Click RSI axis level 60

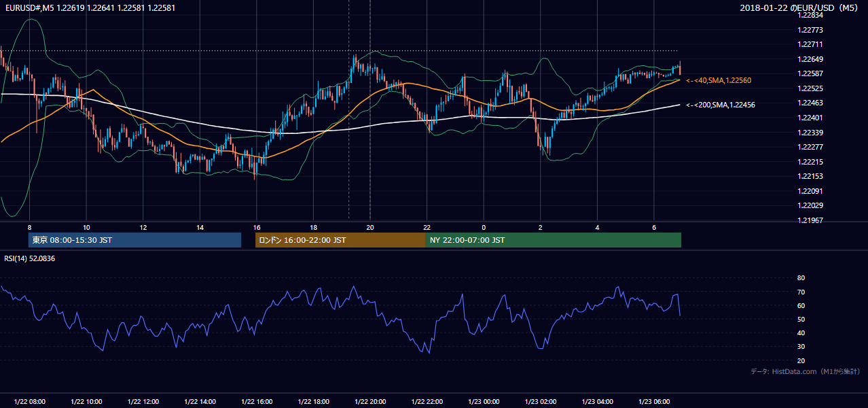(x=801, y=305)
